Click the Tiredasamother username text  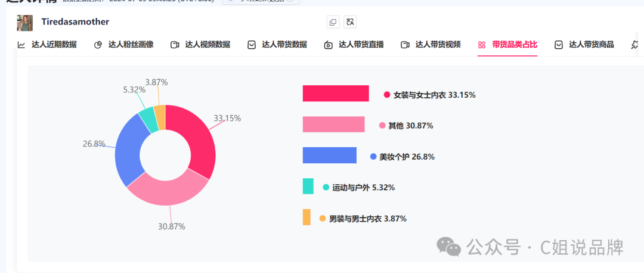[75, 22]
